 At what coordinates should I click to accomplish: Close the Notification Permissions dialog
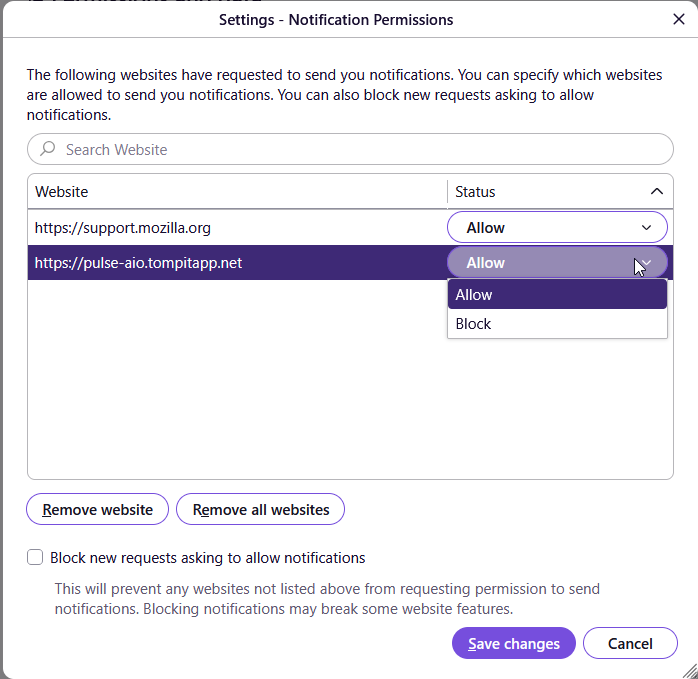pyautogui.click(x=678, y=19)
